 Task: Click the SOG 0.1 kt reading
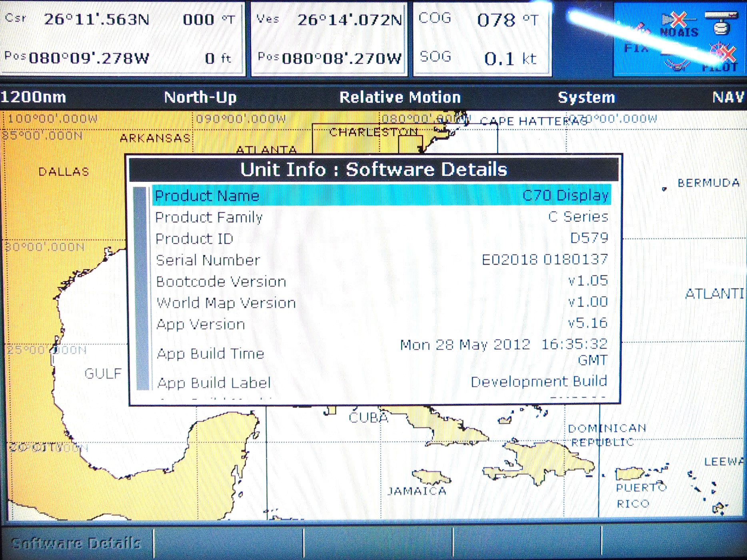(x=510, y=59)
